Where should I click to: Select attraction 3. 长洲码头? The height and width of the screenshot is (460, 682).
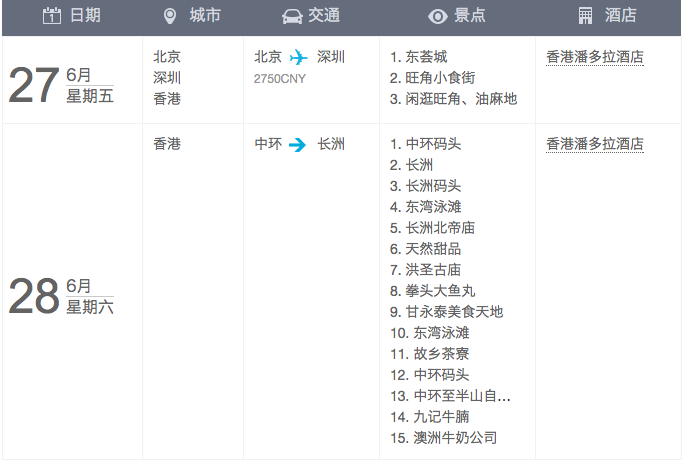coord(425,186)
